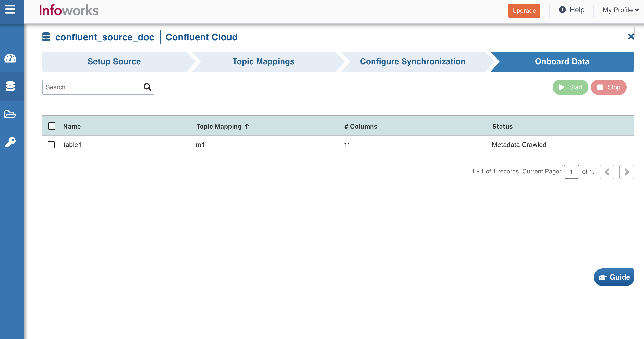The height and width of the screenshot is (339, 644).
Task: Select the Onboard Data step
Action: (562, 62)
